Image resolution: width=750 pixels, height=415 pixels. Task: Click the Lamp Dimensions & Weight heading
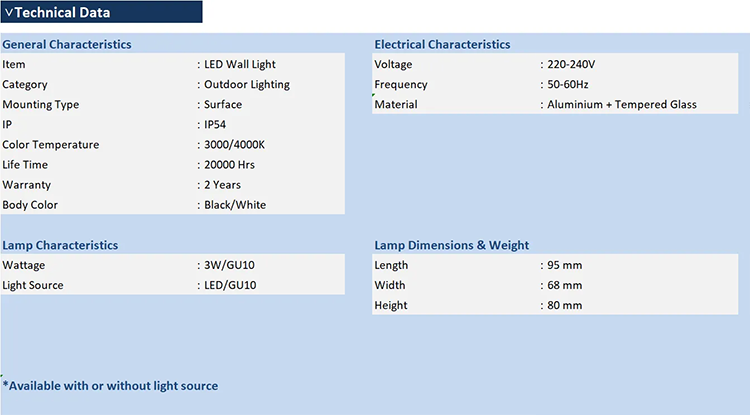pyautogui.click(x=452, y=245)
